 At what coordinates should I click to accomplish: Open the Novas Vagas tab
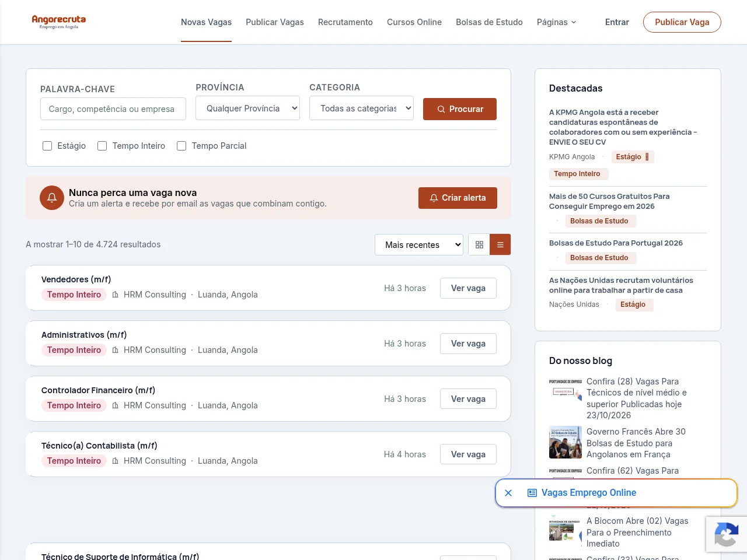[206, 22]
